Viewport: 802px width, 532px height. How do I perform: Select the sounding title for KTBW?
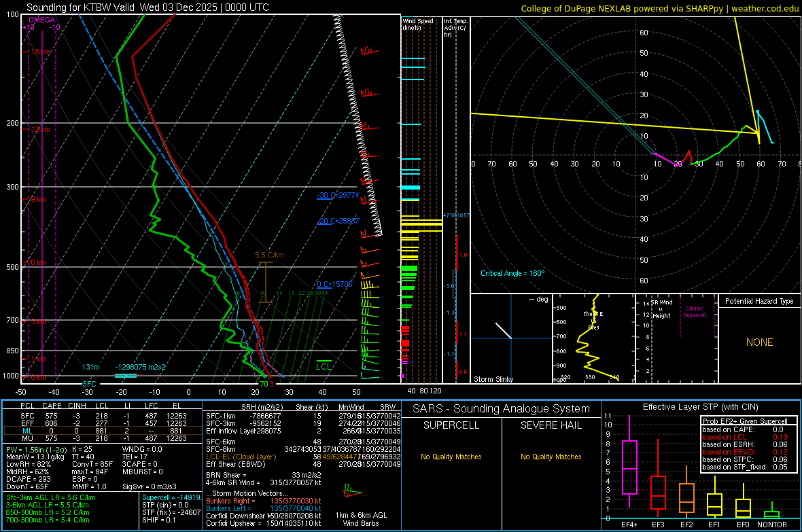click(x=147, y=7)
